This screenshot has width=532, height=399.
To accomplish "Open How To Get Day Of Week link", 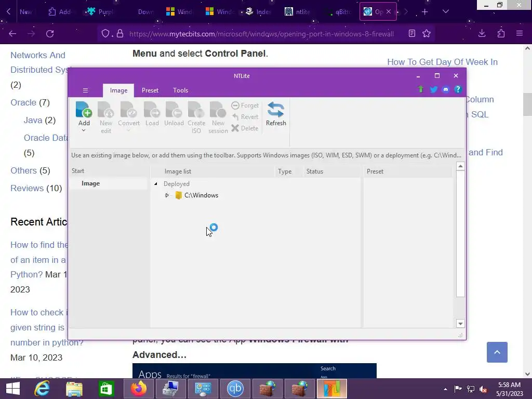I will [x=443, y=62].
